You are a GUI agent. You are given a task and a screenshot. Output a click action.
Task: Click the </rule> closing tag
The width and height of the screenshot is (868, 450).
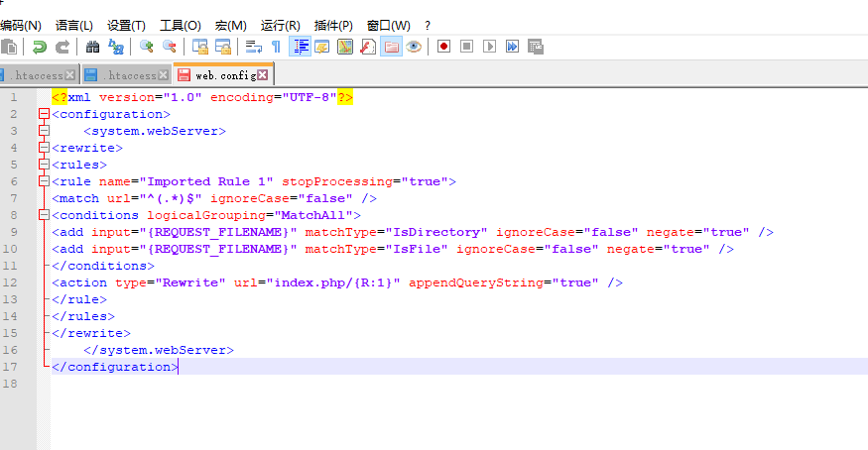pos(79,299)
